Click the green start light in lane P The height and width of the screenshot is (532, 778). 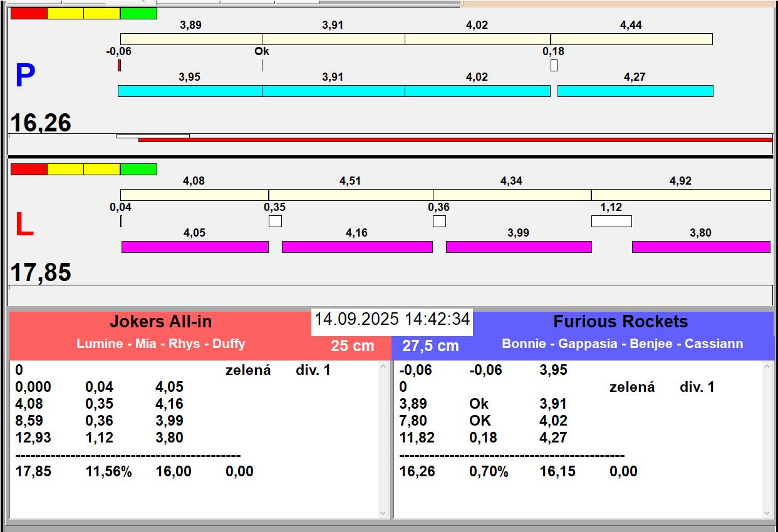click(x=138, y=13)
